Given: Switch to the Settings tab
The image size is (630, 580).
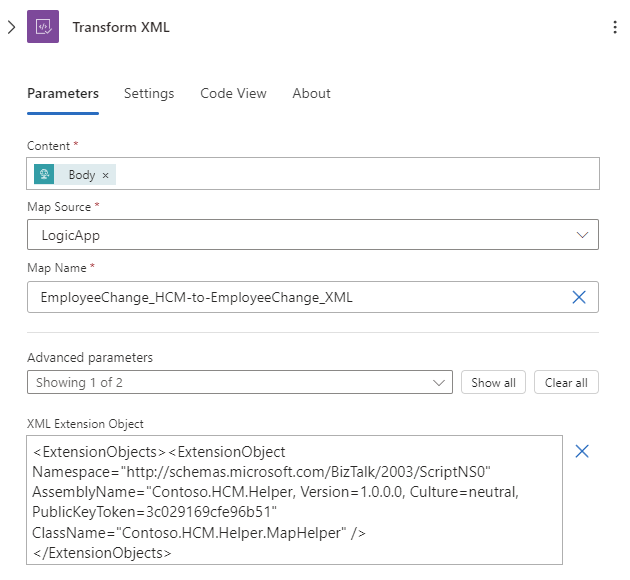Looking at the screenshot, I should coord(149,93).
